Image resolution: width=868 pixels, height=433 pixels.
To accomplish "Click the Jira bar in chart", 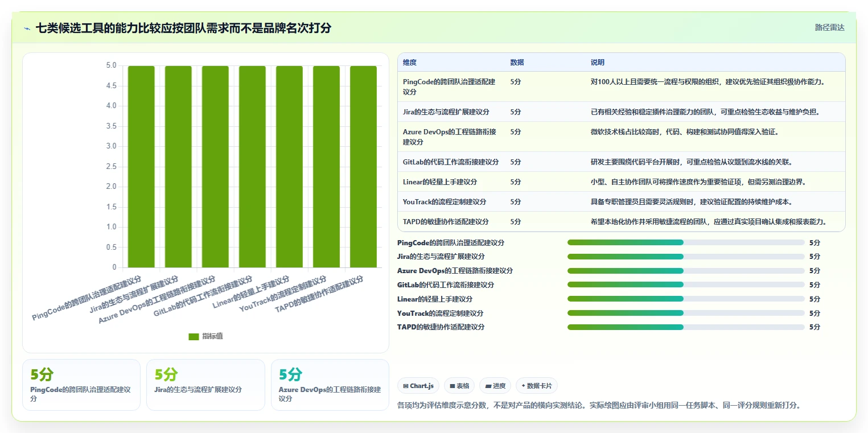I will (x=178, y=167).
